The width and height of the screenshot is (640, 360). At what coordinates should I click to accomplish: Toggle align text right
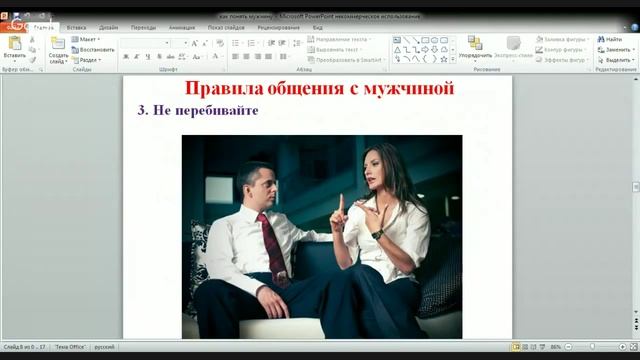click(258, 57)
